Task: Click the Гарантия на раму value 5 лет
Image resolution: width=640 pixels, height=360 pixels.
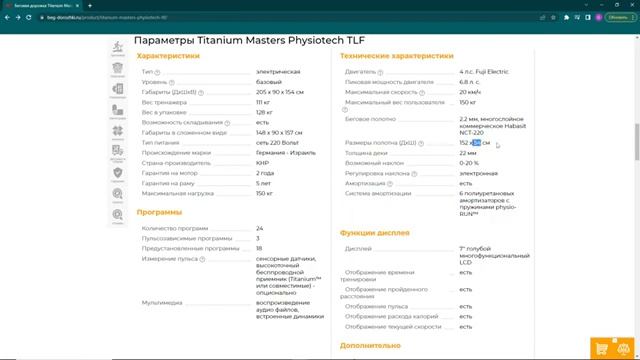Action: pyautogui.click(x=263, y=184)
